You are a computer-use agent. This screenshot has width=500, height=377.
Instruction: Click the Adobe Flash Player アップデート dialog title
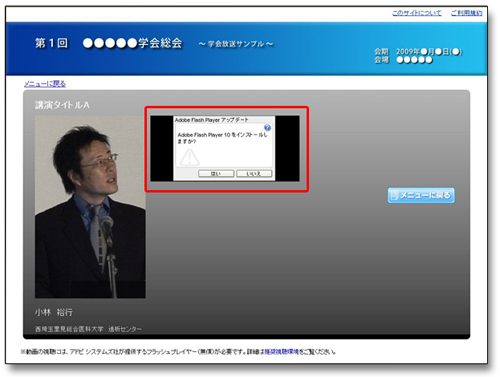pyautogui.click(x=211, y=120)
